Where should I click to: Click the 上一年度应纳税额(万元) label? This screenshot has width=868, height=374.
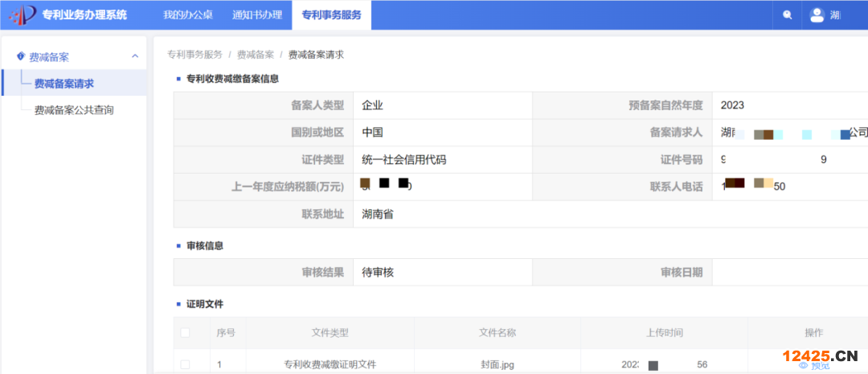pos(287,187)
